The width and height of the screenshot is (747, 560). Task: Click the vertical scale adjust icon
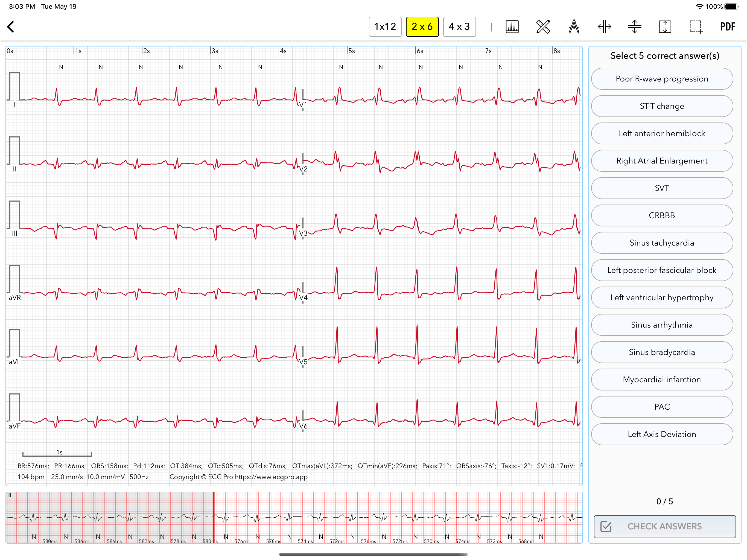pos(634,27)
